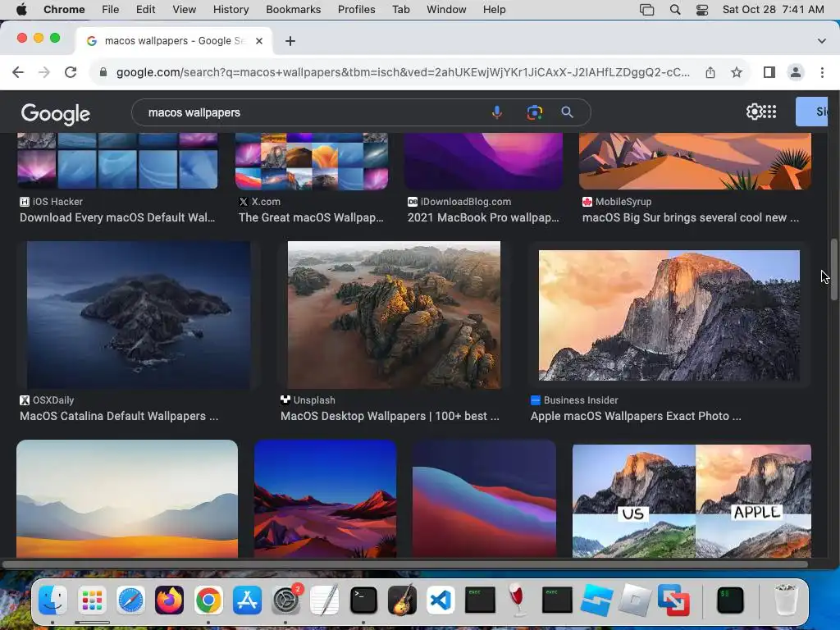
Task: Open Google quick settings gear
Action: click(755, 112)
